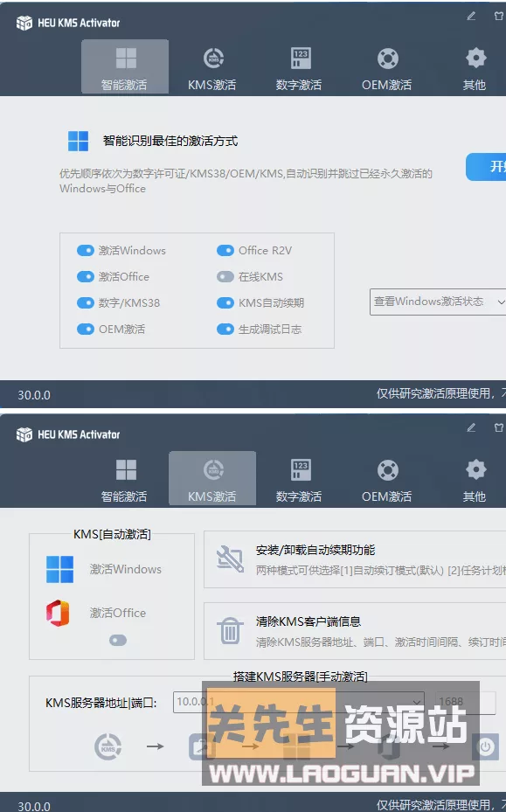Click the skin shirt icon in top window
The height and width of the screenshot is (812, 506).
coord(499,16)
